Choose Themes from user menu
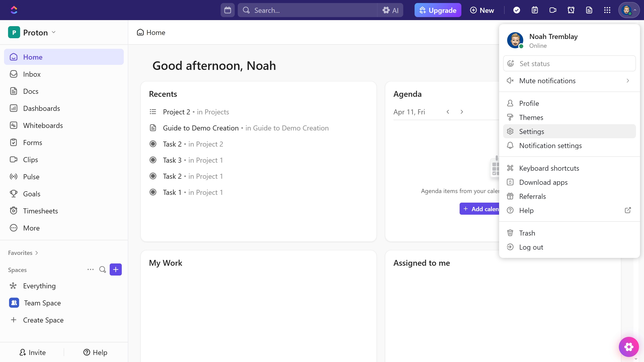 click(531, 117)
